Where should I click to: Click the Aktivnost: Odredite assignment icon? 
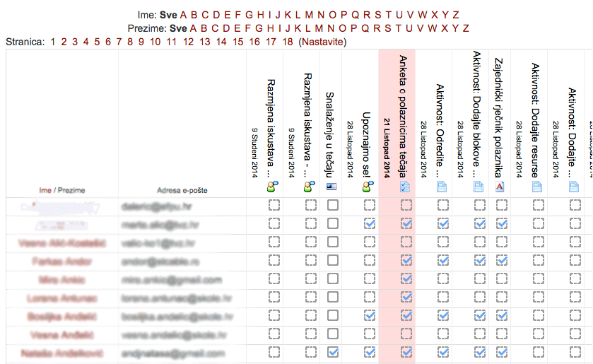(442, 187)
